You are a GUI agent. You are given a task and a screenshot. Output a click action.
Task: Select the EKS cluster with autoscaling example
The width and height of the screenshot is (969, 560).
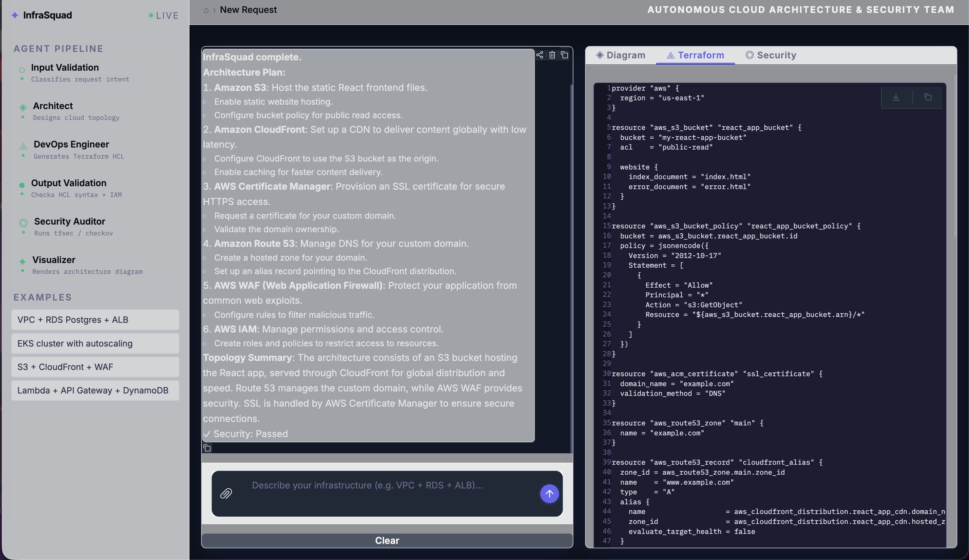coord(95,343)
